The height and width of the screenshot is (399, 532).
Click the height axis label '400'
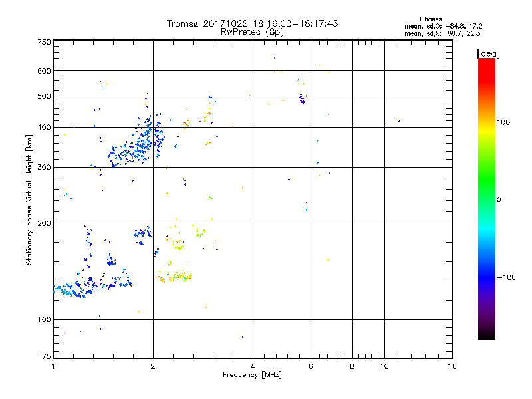coord(44,127)
